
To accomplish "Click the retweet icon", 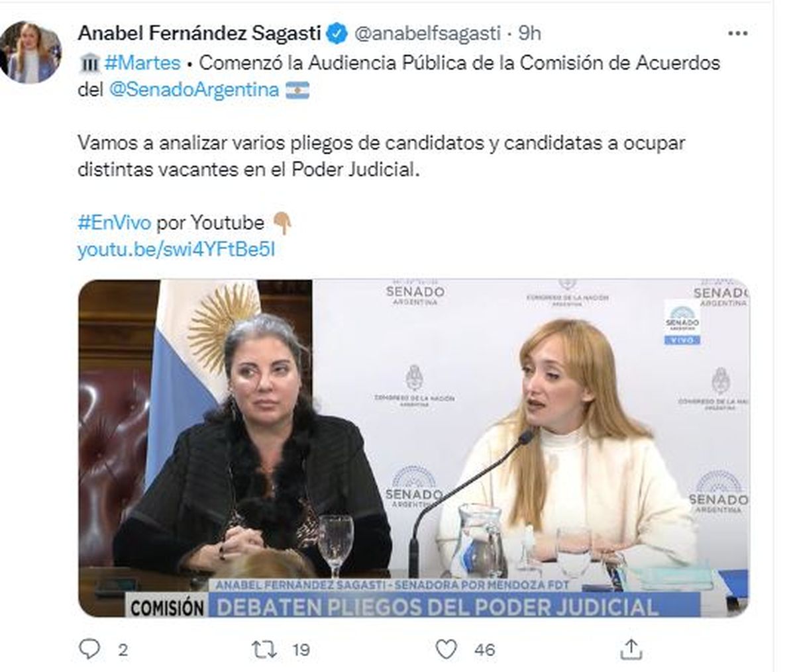I will tap(266, 649).
